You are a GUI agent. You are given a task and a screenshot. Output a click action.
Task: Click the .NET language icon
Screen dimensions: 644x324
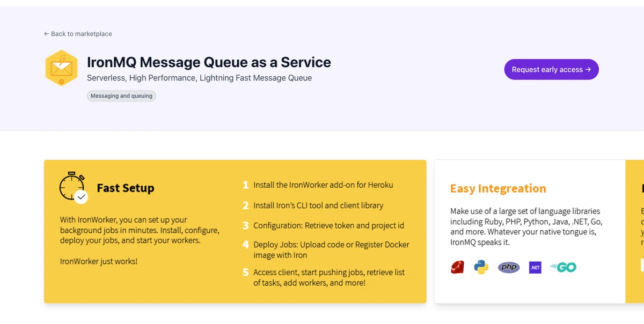tap(535, 267)
